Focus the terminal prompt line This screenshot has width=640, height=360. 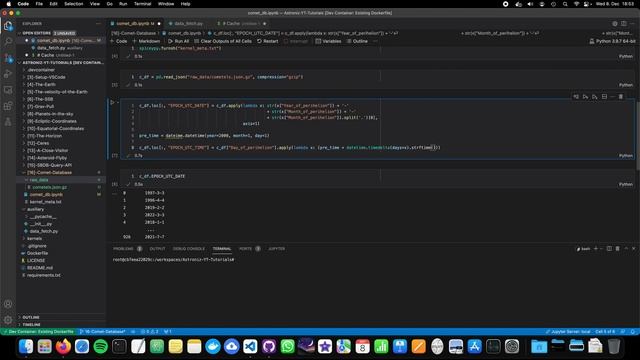[x=173, y=260]
